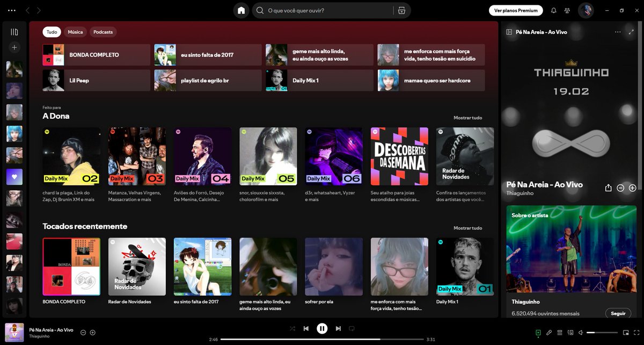Open Radar de Novidades in A Dona row

pyautogui.click(x=465, y=165)
